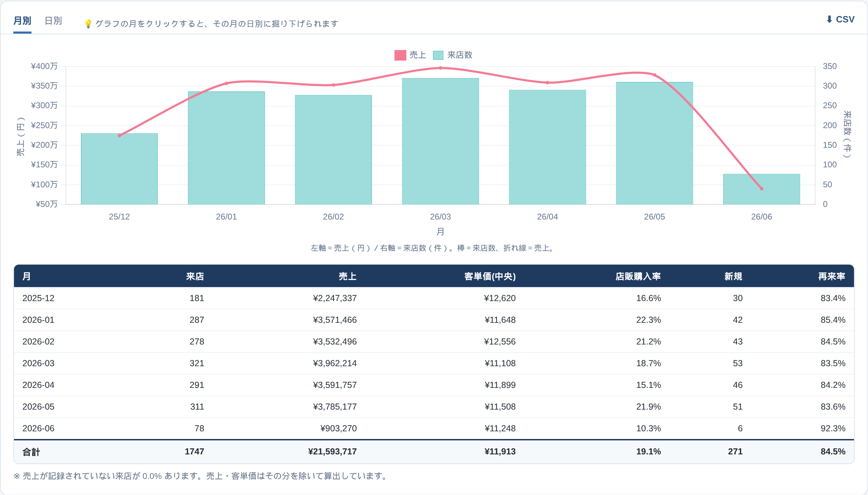The width and height of the screenshot is (868, 495).
Task: Click total visits 1747
Action: [194, 452]
